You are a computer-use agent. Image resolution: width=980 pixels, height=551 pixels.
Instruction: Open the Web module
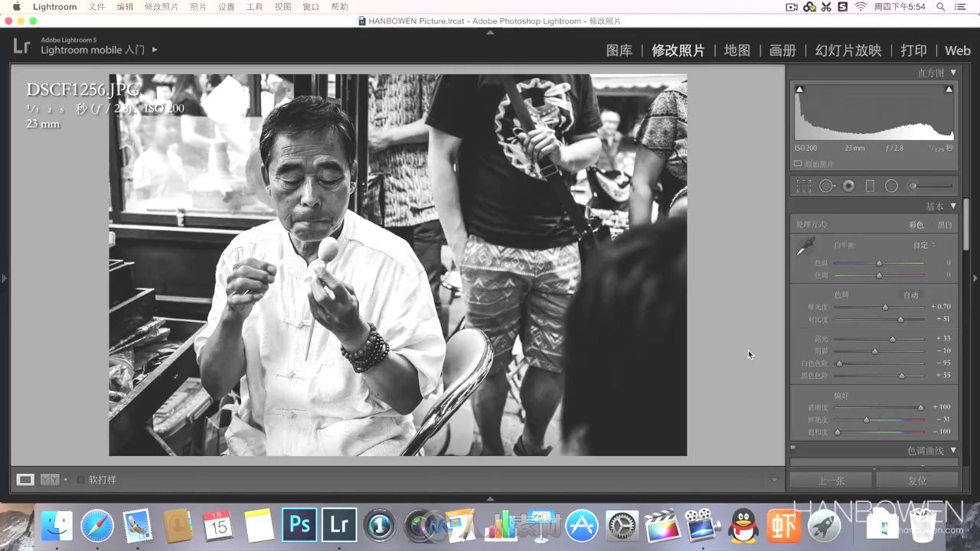[x=958, y=51]
